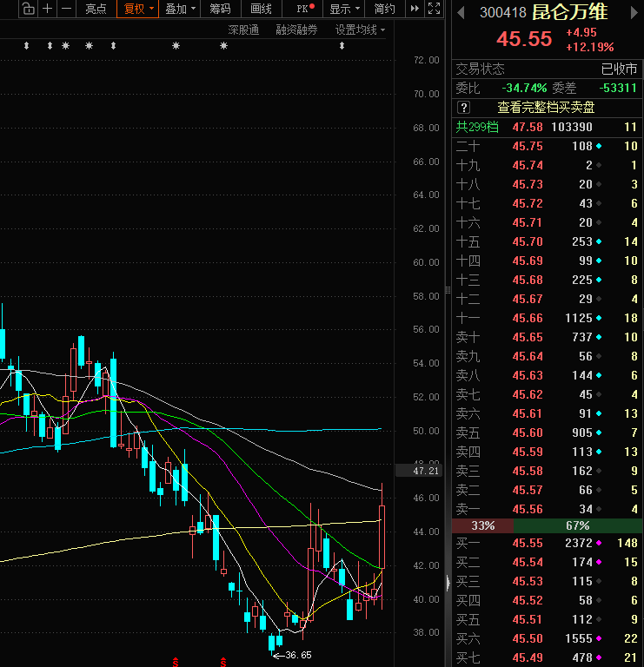644x667 pixels.
Task: Click the unlock padlock icon in chart toolbar
Action: pyautogui.click(x=29, y=9)
